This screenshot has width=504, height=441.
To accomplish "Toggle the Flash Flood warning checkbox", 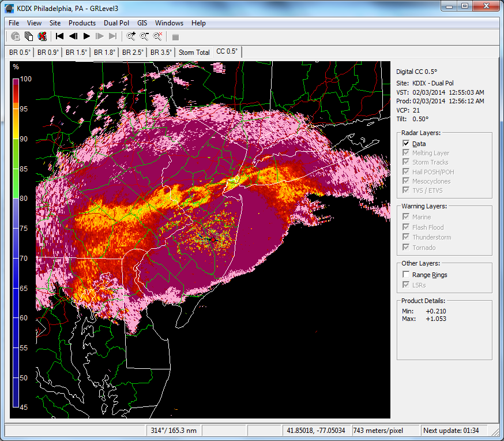I will click(406, 227).
